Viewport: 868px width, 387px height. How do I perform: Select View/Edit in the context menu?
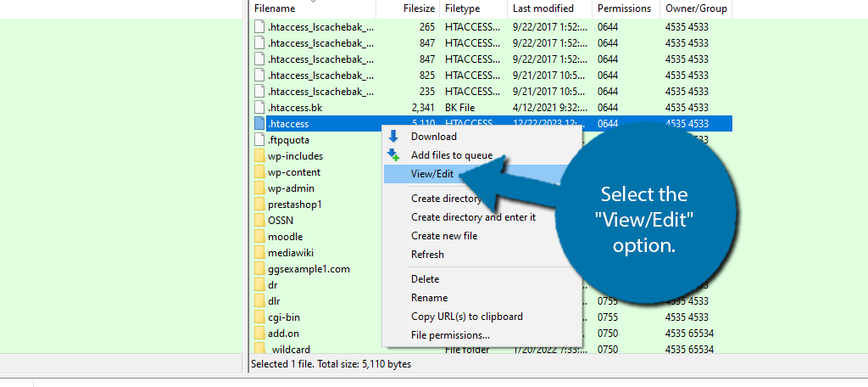tap(432, 174)
